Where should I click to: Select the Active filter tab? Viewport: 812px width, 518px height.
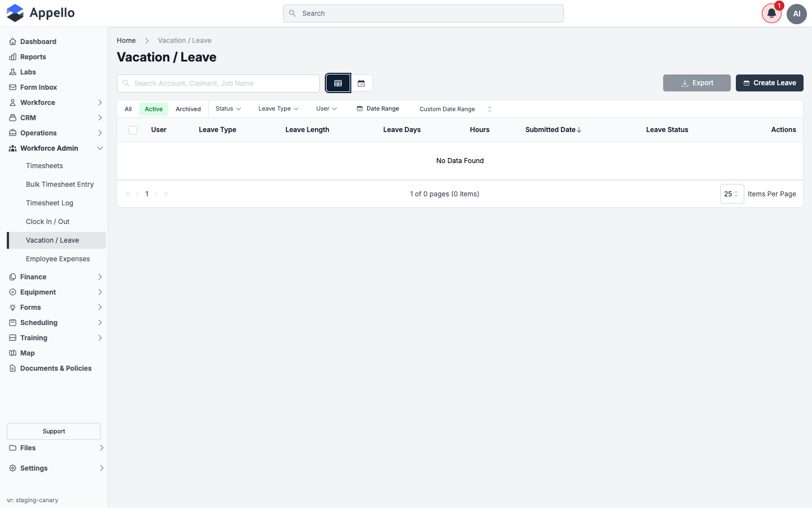[x=153, y=109]
